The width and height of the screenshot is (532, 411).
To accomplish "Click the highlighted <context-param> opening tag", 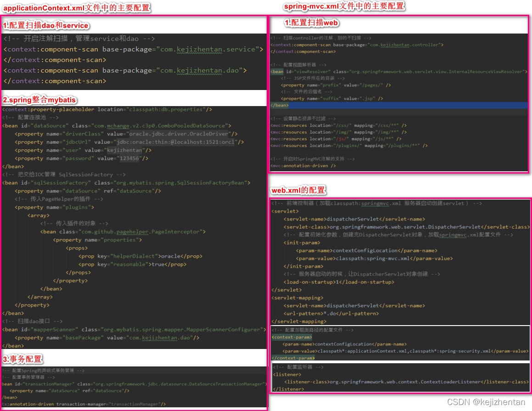I will click(292, 337).
